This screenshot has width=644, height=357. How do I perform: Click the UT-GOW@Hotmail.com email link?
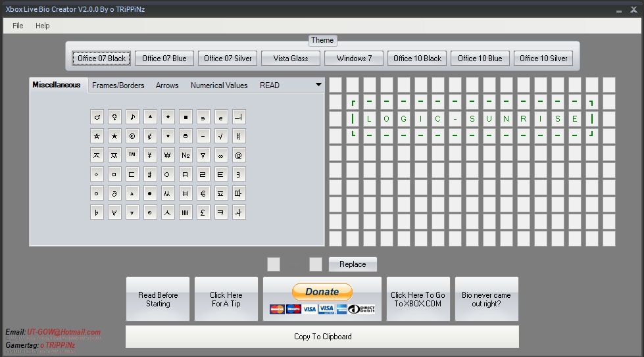64,332
